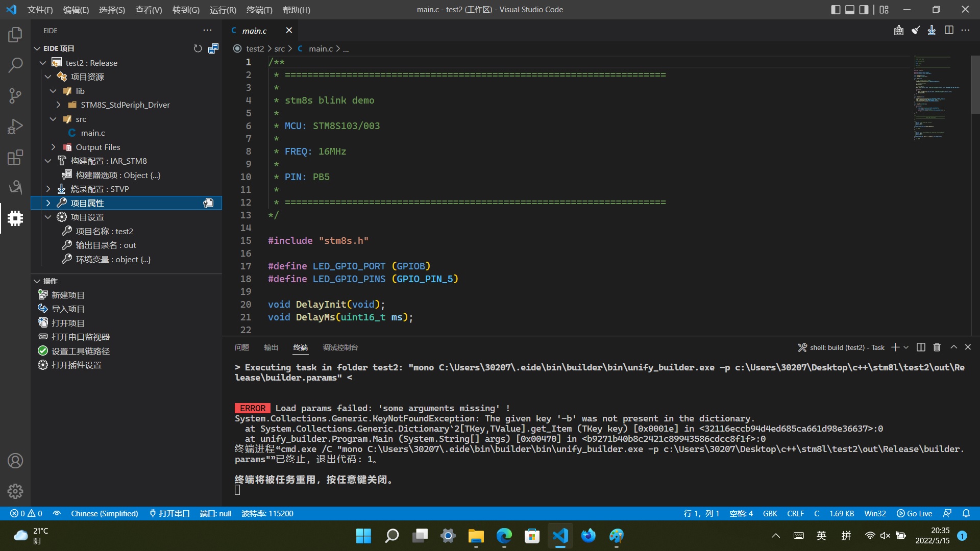Click the feedback icon in status bar
Image resolution: width=980 pixels, height=551 pixels.
pyautogui.click(x=947, y=513)
